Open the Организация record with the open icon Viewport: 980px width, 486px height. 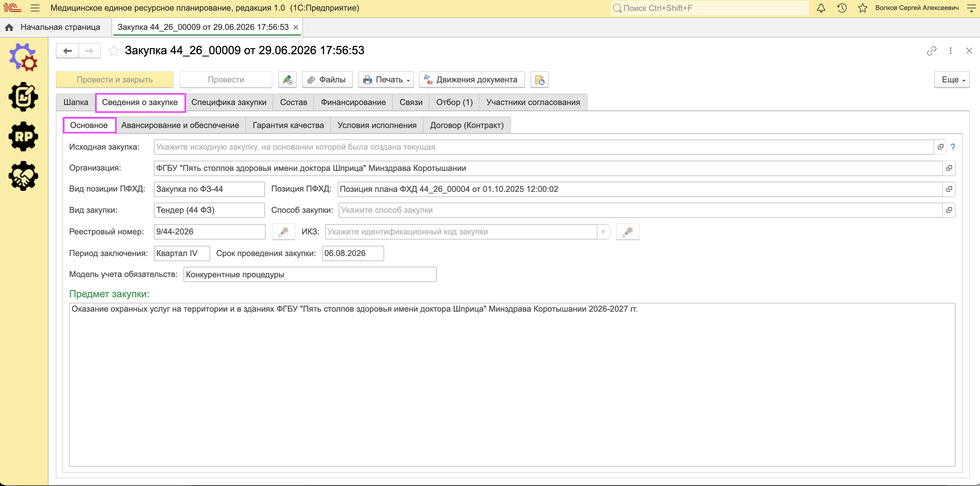pyautogui.click(x=949, y=168)
